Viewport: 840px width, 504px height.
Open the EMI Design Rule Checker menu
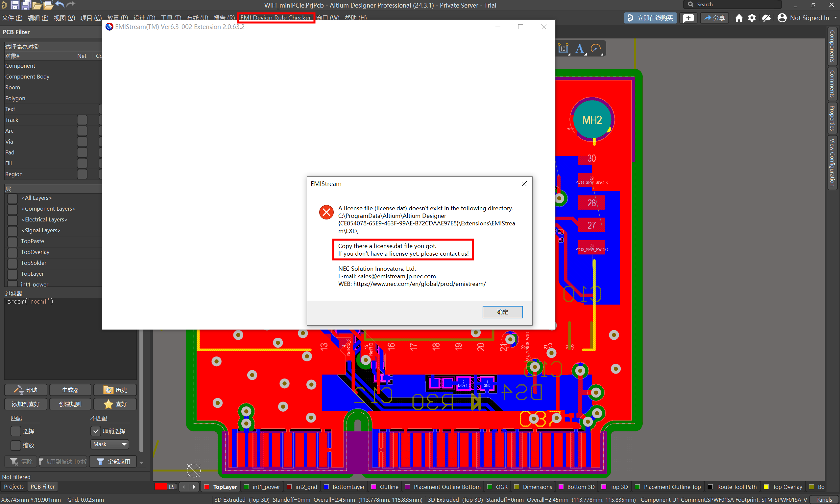coord(276,18)
